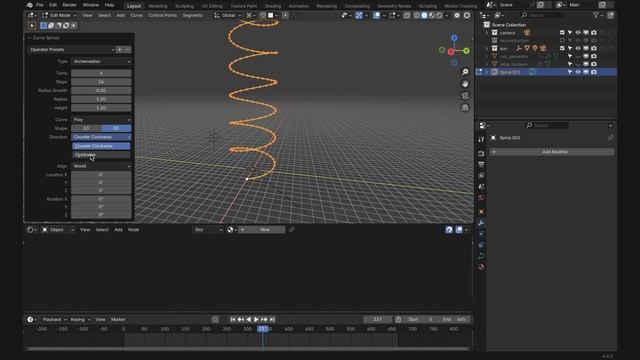The width and height of the screenshot is (640, 360).
Task: Expand the sun collection in outliner
Action: (487, 48)
